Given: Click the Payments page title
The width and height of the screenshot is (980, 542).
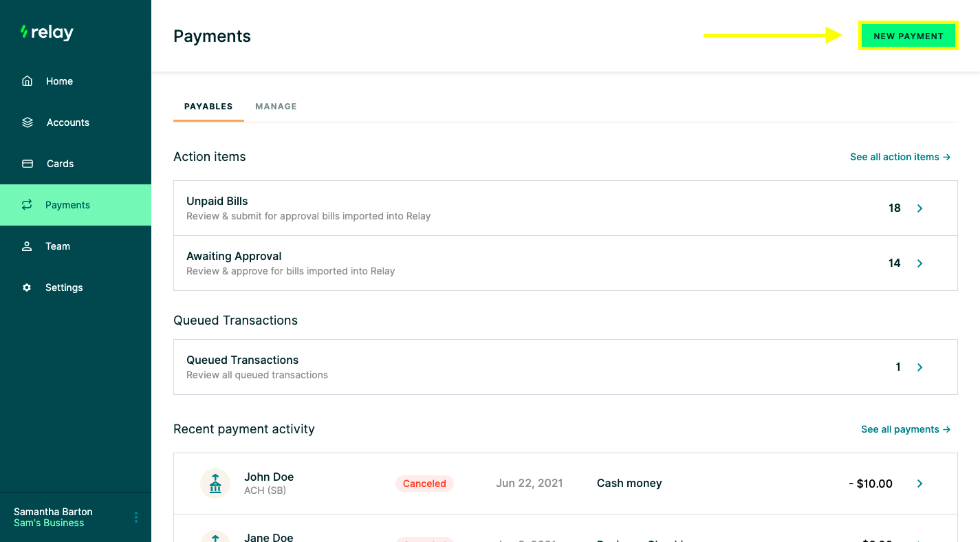Looking at the screenshot, I should [x=212, y=36].
